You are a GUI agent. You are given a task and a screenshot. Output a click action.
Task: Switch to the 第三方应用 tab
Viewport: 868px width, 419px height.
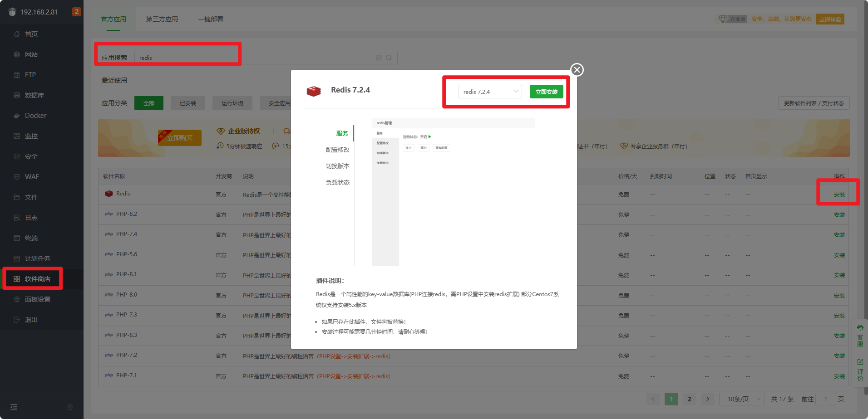coord(162,19)
